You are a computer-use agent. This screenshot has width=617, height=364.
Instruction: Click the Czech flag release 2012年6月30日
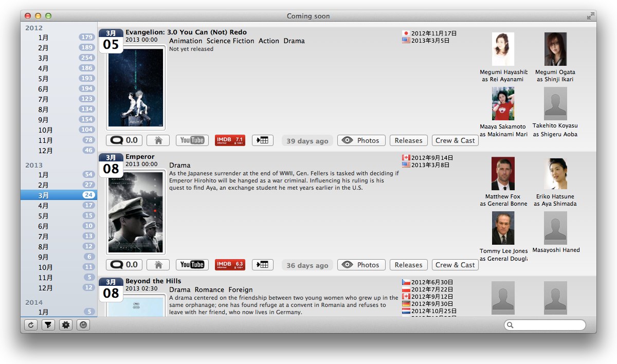pos(428,282)
